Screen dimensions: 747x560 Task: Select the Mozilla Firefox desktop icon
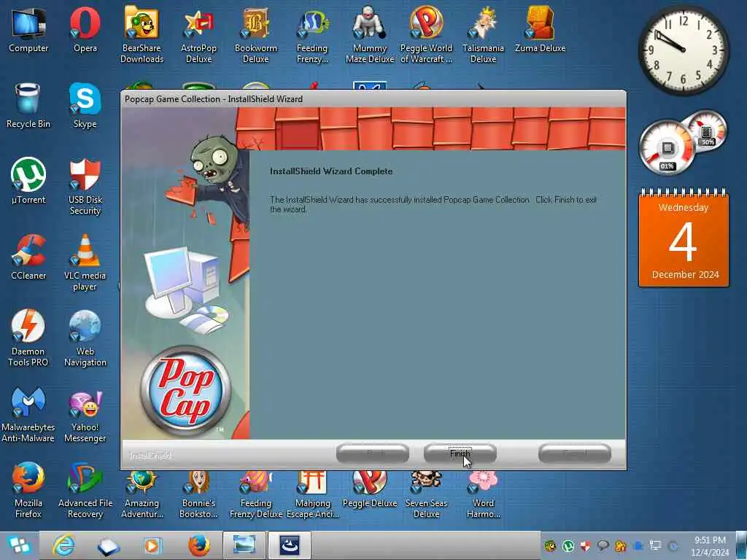coord(28,489)
